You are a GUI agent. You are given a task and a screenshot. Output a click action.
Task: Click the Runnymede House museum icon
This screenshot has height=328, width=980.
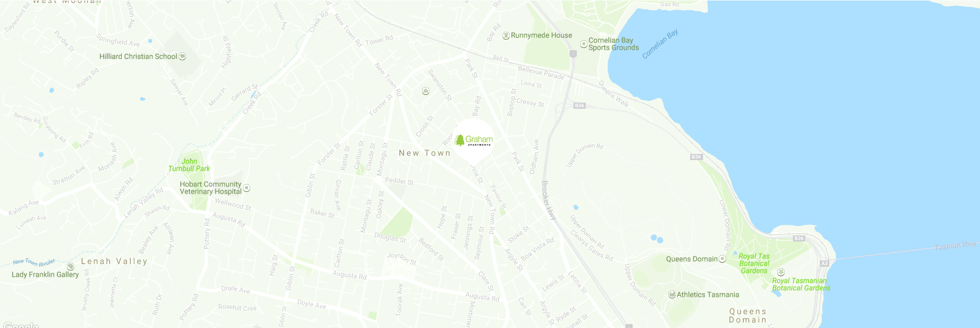(506, 36)
